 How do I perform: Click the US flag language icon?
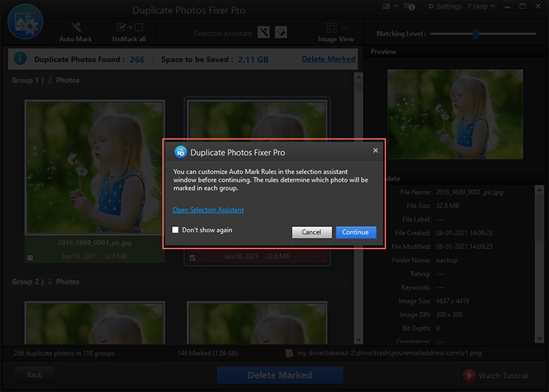tap(386, 6)
